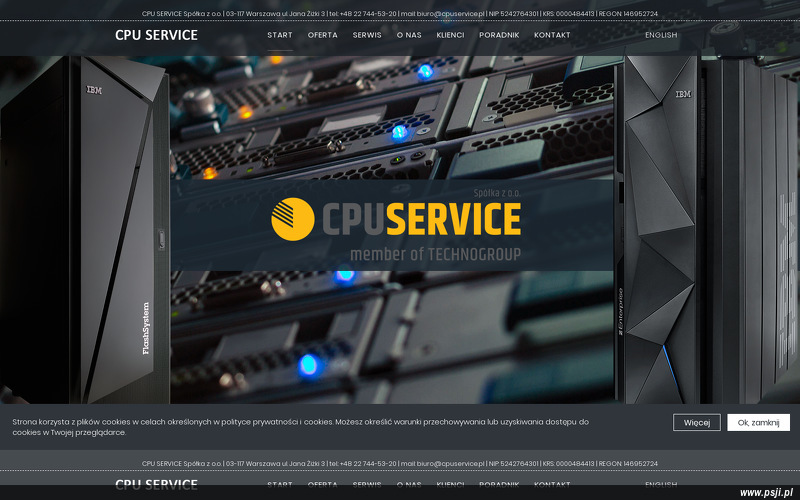Screen dimensions: 800x500
Task: Open the OFERTA menu item
Action: point(322,35)
